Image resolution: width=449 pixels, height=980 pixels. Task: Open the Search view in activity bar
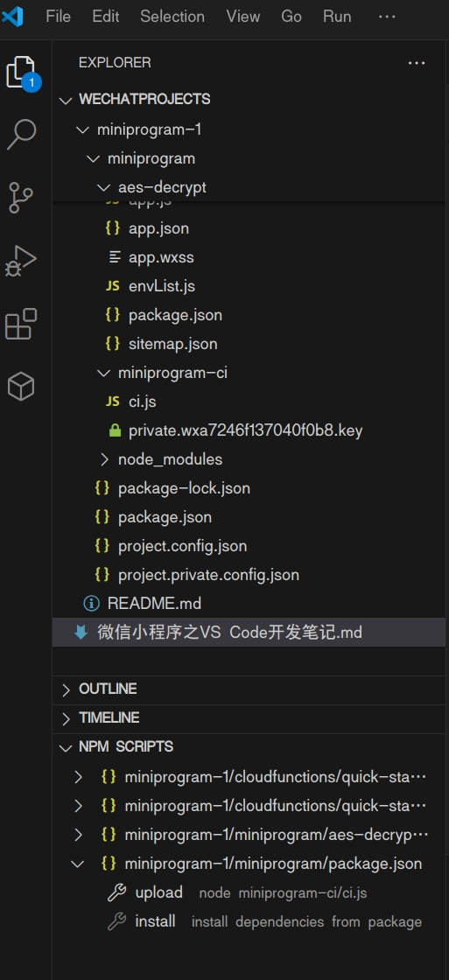(x=21, y=134)
